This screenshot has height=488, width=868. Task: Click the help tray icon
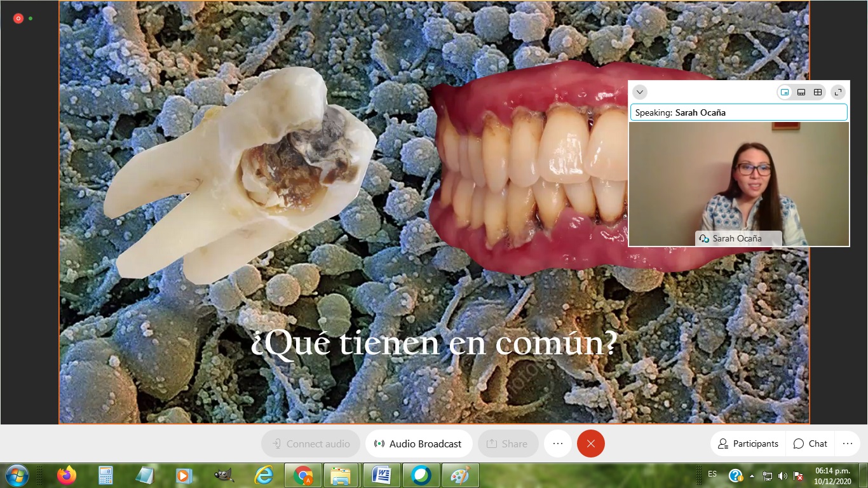[736, 475]
